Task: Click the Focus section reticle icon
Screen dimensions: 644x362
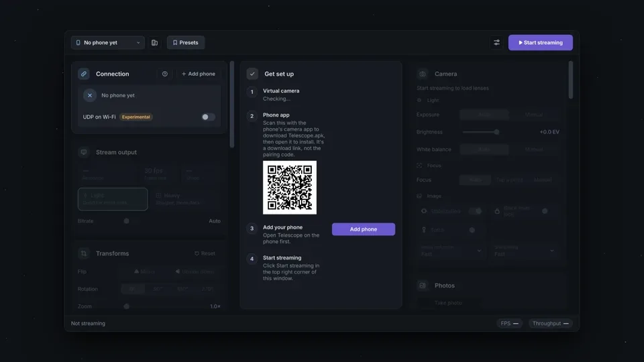Action: (419, 166)
